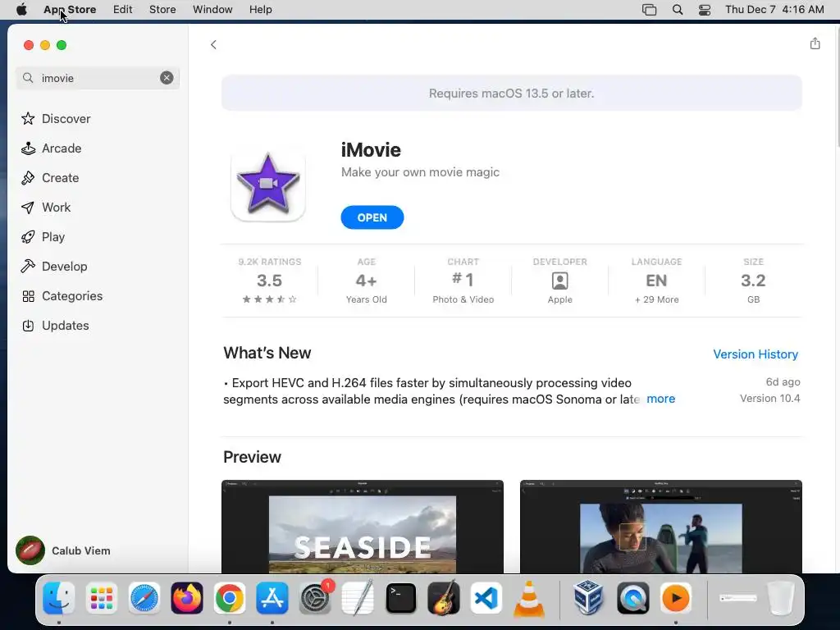Viewport: 840px width, 630px height.
Task: Launch Google Chrome from the Dock
Action: pyautogui.click(x=230, y=598)
